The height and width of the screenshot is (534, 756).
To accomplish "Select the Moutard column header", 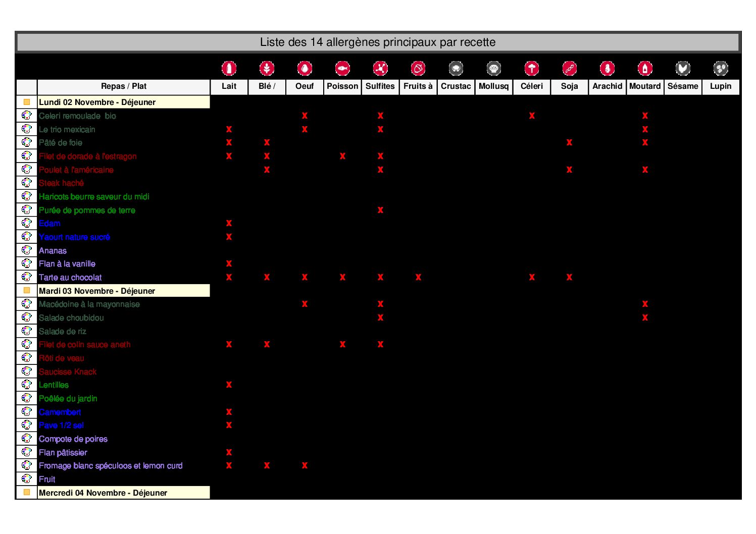I will tap(645, 86).
